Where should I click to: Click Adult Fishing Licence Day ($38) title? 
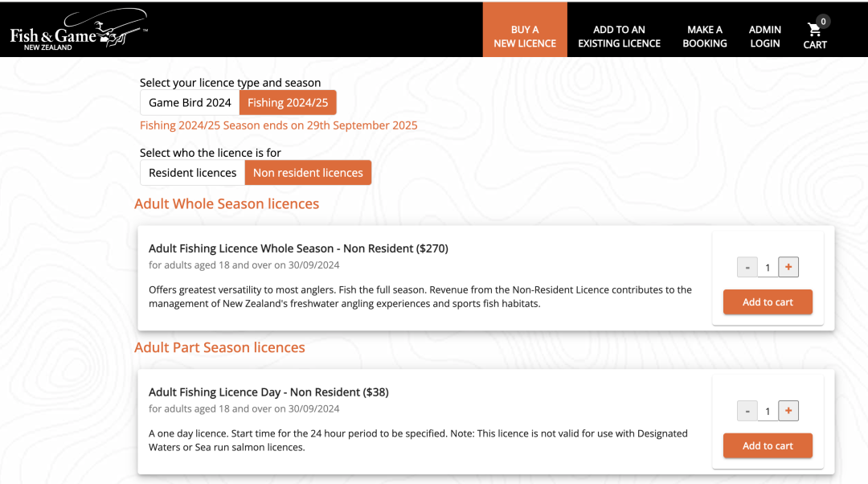tap(268, 392)
